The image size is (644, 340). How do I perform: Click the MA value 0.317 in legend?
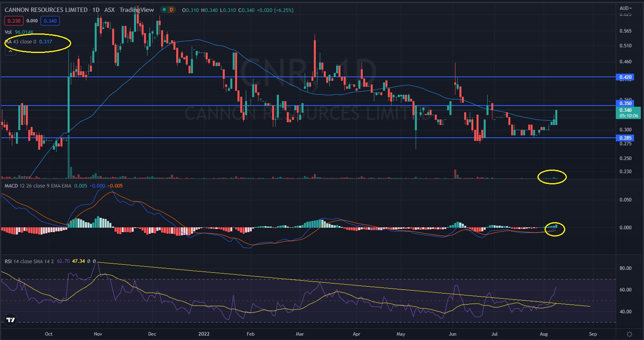pyautogui.click(x=46, y=41)
